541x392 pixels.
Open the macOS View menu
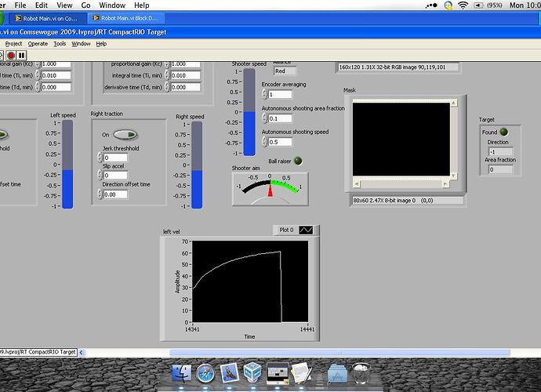tap(64, 5)
